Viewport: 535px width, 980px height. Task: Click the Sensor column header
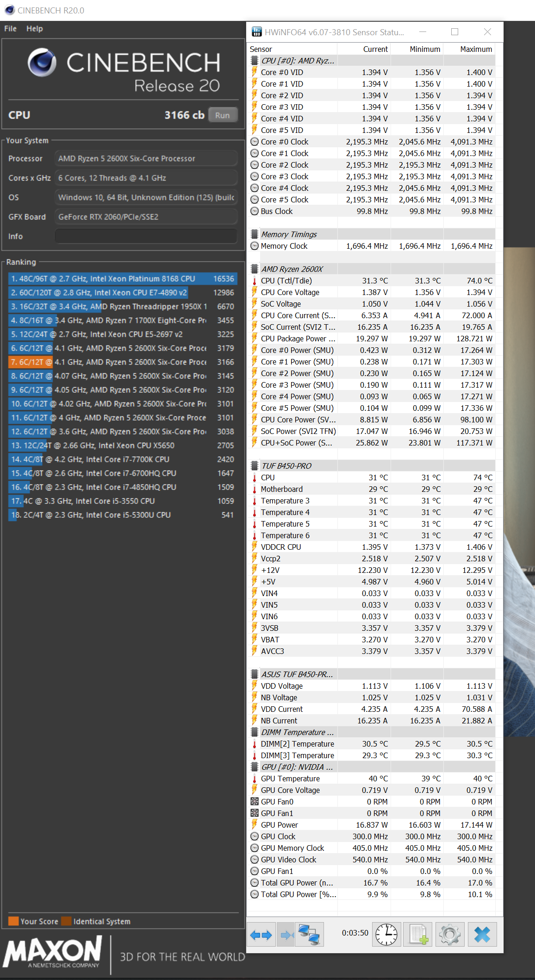pyautogui.click(x=292, y=49)
